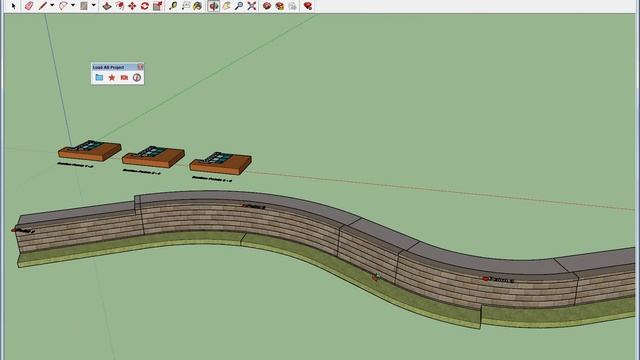The image size is (640, 360).
Task: Expand the Rectangle shape dropdown arrow
Action: pyautogui.click(x=93, y=6)
